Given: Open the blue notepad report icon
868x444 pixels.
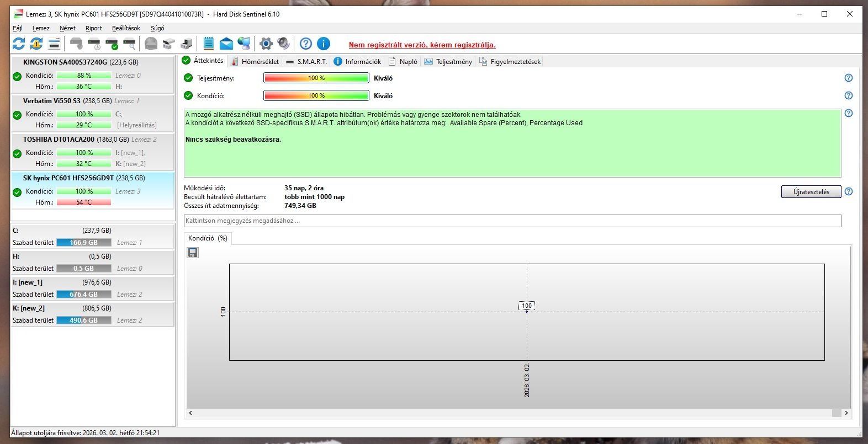Looking at the screenshot, I should pos(209,44).
